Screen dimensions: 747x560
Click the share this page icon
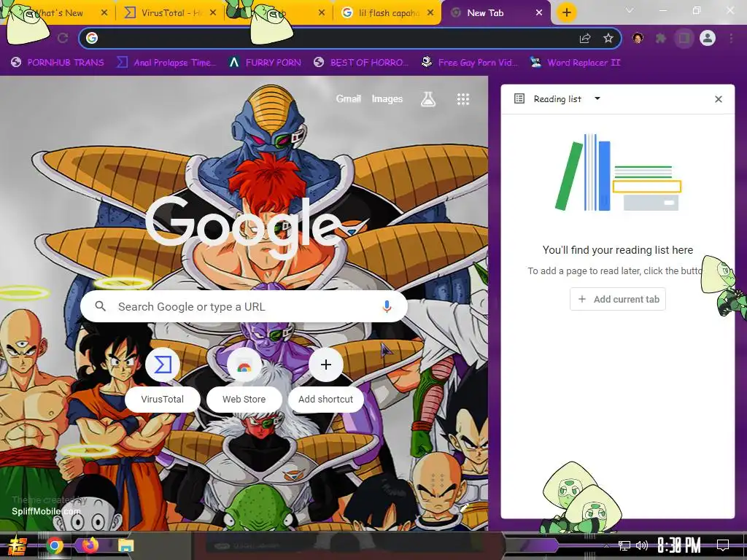(585, 39)
